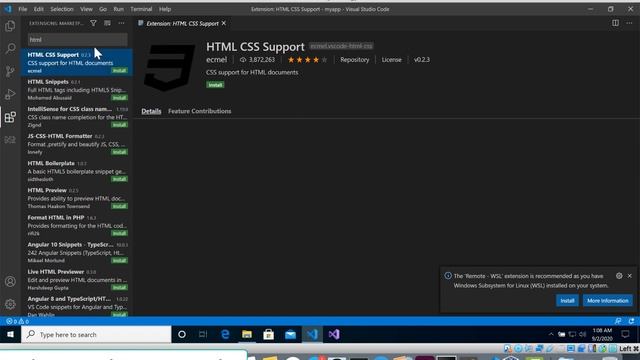Select Angular 10 Snippets extension

pos(77,252)
